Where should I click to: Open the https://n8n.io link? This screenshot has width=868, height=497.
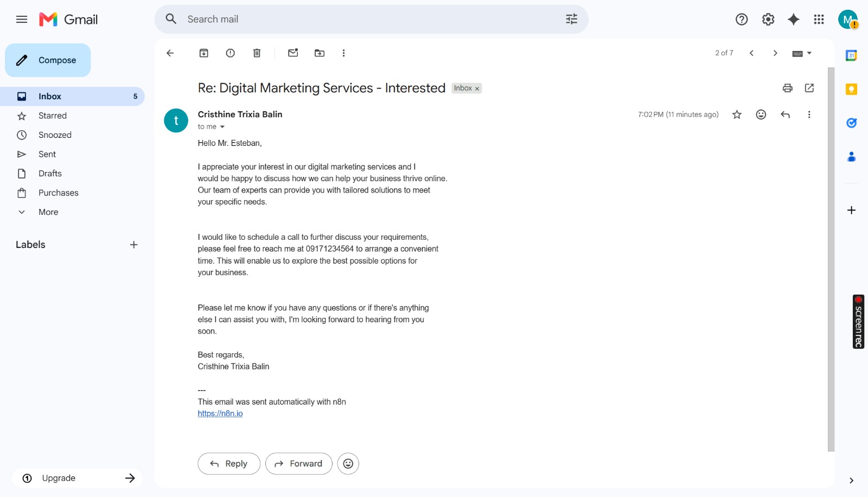coord(220,413)
